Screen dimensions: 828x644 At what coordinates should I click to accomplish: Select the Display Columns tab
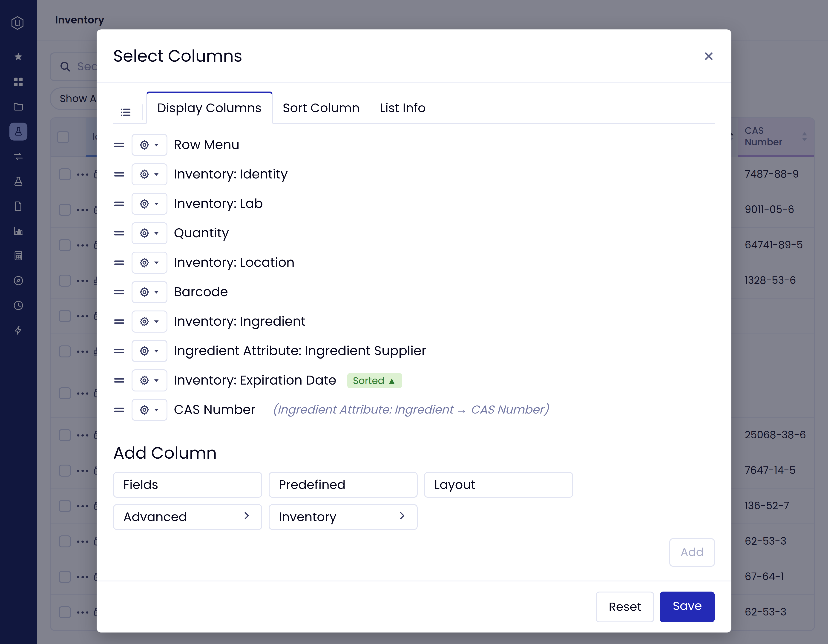(209, 108)
